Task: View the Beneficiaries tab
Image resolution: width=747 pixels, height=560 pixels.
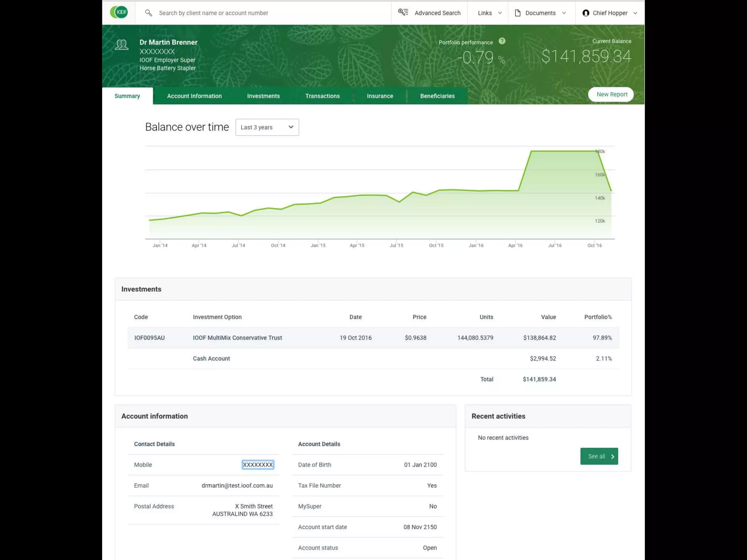Action: tap(437, 96)
